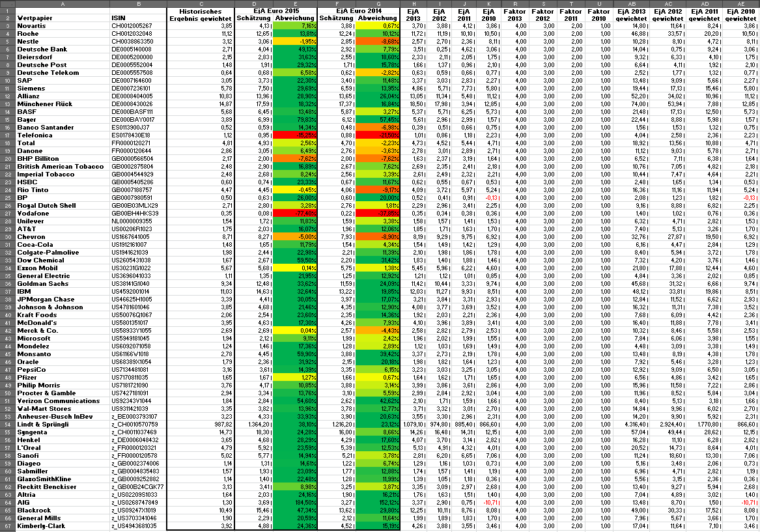Click the EjA 2010 gewichtet header
Screen dimensions: 760x532
pos(740,14)
